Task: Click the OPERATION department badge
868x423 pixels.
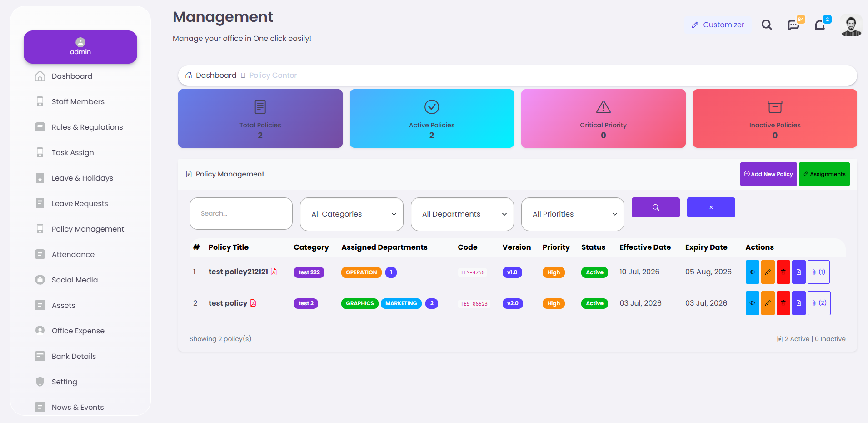Action: 361,272
